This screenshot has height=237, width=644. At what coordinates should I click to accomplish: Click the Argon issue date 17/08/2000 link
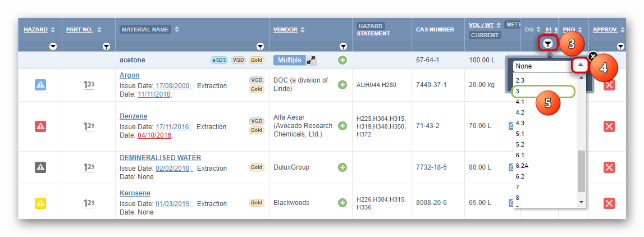pyautogui.click(x=174, y=86)
